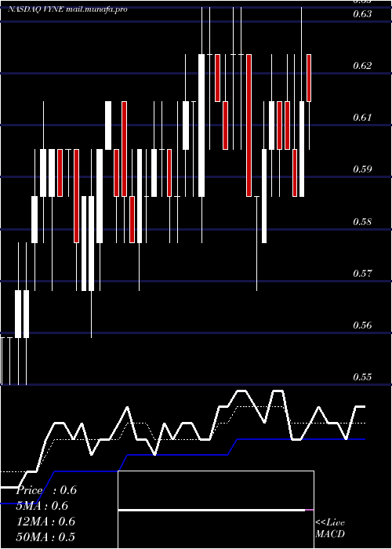Click the '<<Live MACD' label
The image size is (392, 549).
(330, 529)
